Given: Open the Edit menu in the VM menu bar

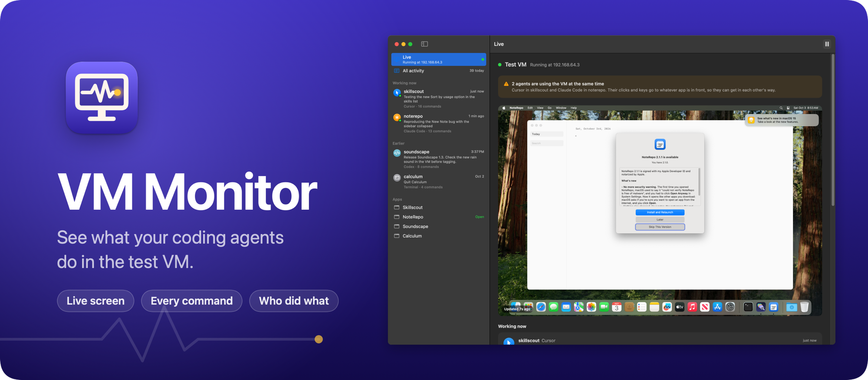Looking at the screenshot, I should click(530, 108).
